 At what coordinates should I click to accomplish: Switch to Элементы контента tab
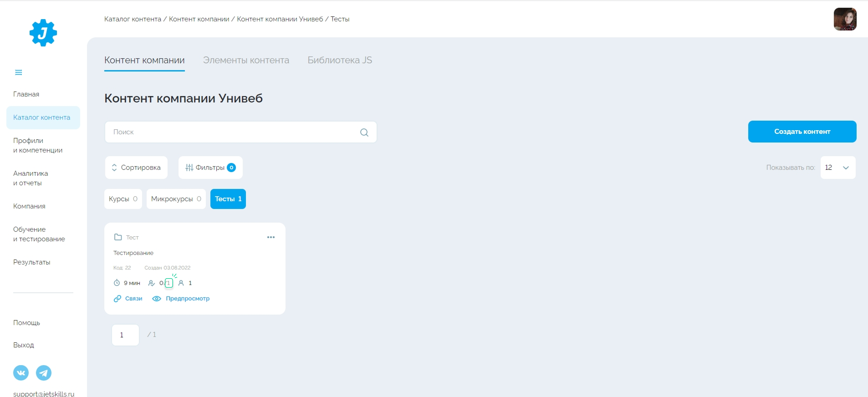click(246, 60)
